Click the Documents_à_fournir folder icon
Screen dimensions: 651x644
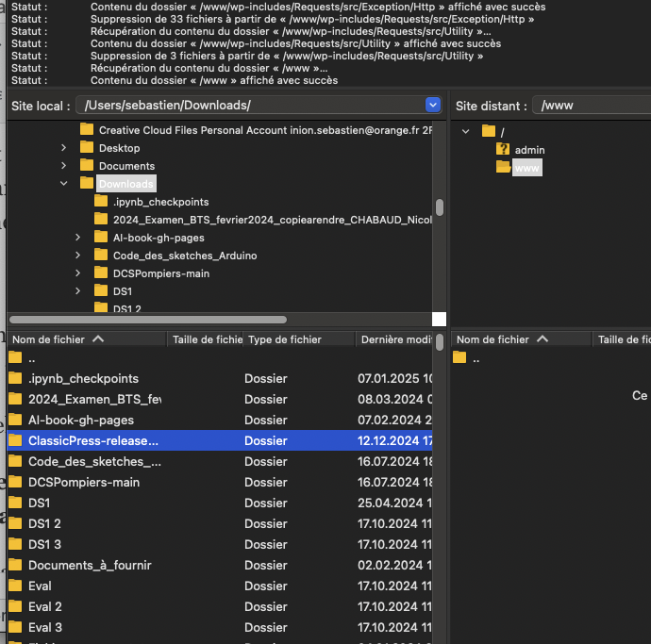(x=15, y=565)
